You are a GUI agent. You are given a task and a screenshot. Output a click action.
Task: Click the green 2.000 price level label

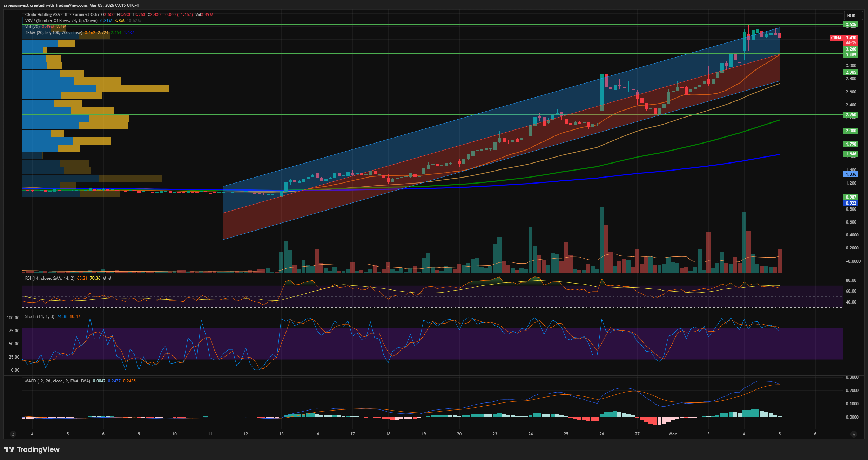[851, 131]
